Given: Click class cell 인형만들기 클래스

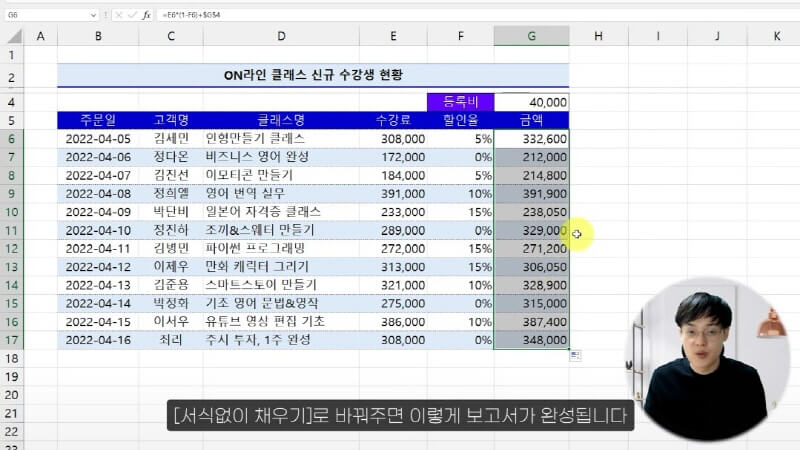Looking at the screenshot, I should click(281, 139).
